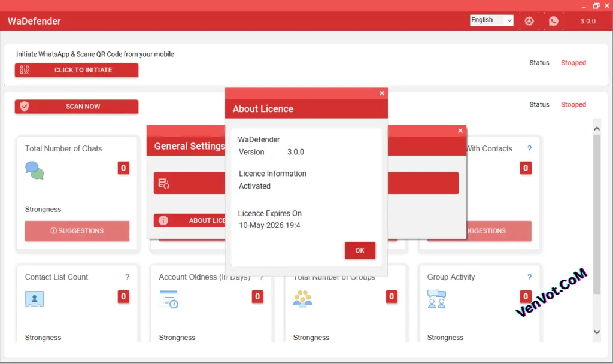Screen dimensions: 613x364
Task: Click the CLICK TO INITIATE button
Action: pyautogui.click(x=77, y=70)
